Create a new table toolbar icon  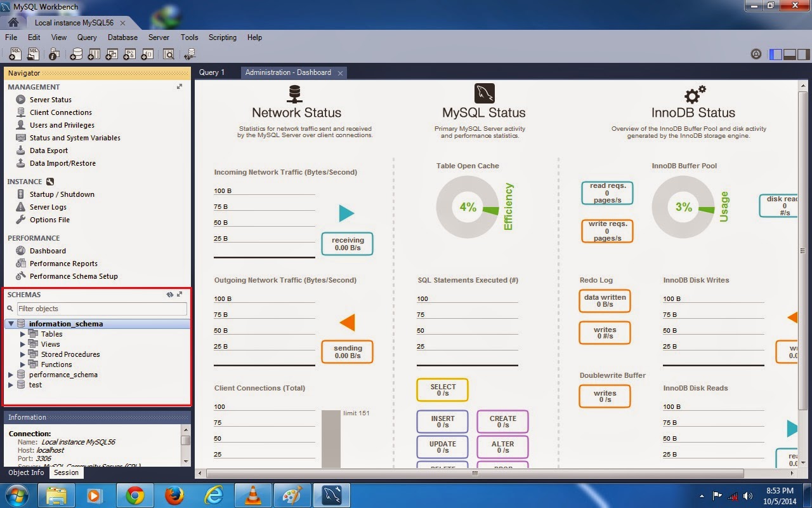[x=94, y=55]
